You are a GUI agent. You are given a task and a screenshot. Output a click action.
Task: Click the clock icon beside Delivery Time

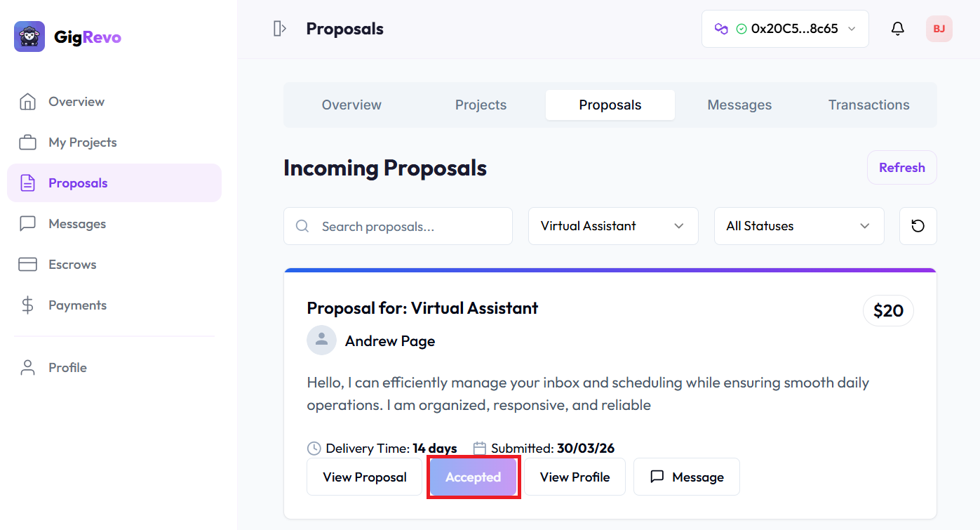(313, 447)
